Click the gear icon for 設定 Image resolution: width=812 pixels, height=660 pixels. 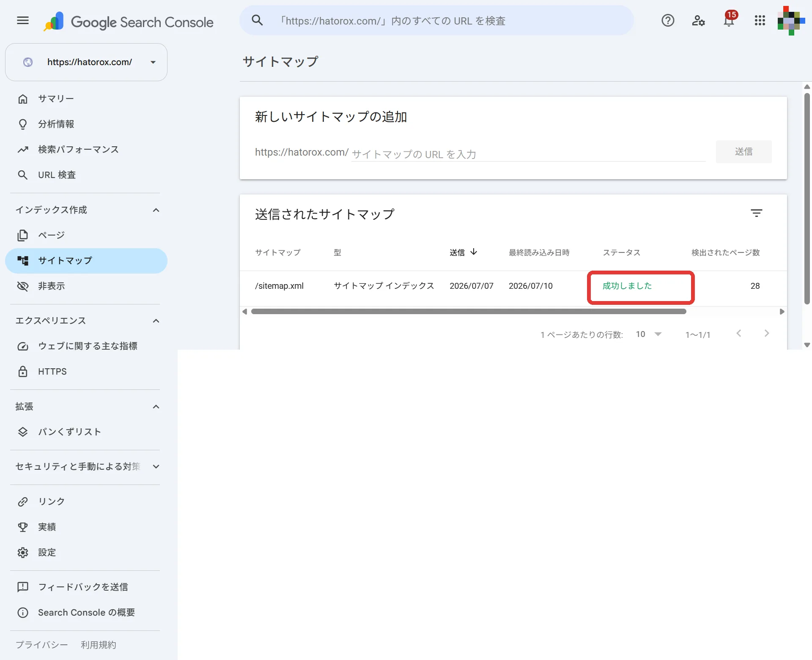click(x=23, y=552)
